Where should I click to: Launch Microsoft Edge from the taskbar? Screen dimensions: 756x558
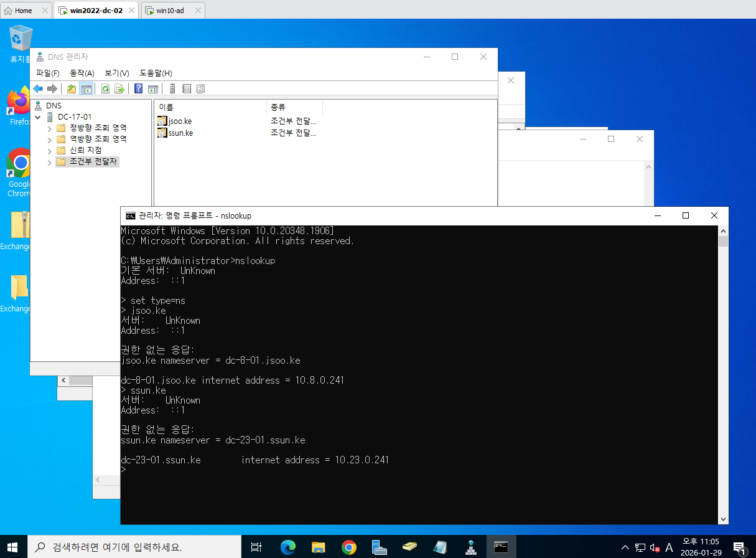click(287, 547)
